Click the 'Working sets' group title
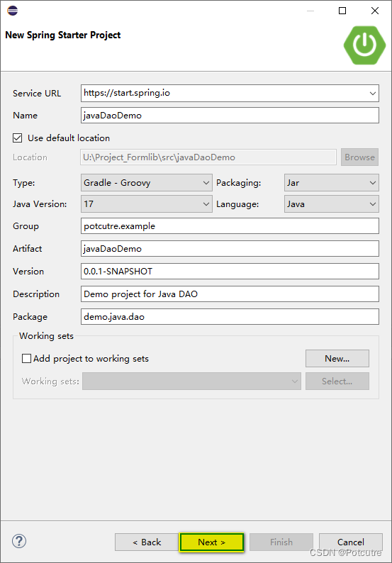392x563 pixels. pos(46,336)
